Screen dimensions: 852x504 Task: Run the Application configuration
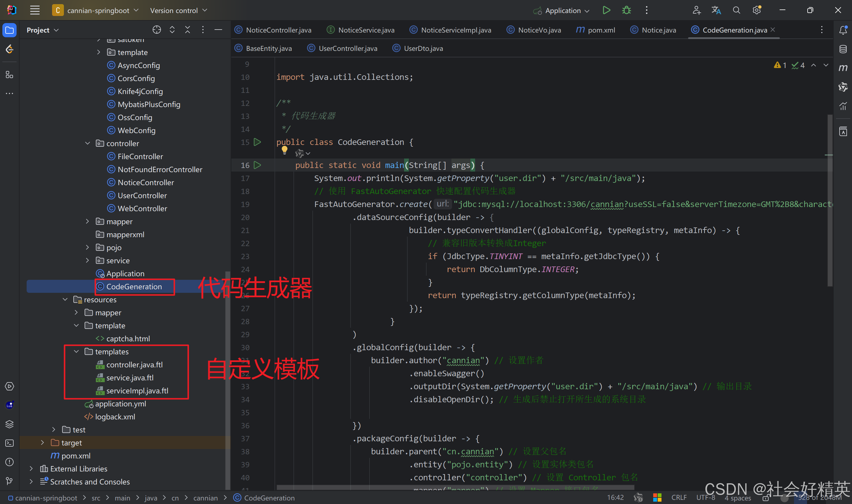(x=606, y=10)
